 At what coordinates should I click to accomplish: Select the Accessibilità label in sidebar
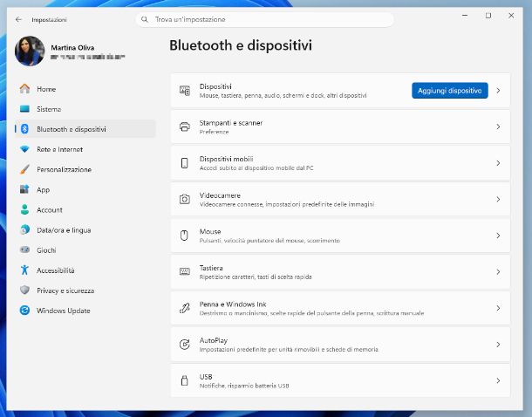pyautogui.click(x=55, y=270)
